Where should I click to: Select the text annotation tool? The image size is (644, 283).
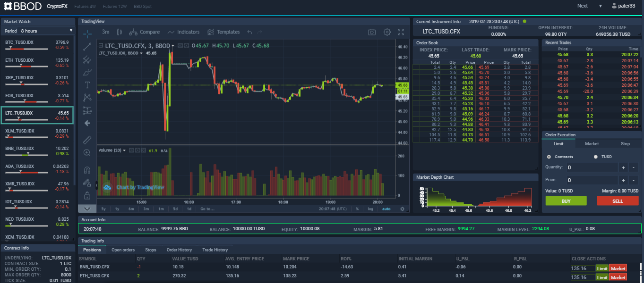(x=87, y=85)
